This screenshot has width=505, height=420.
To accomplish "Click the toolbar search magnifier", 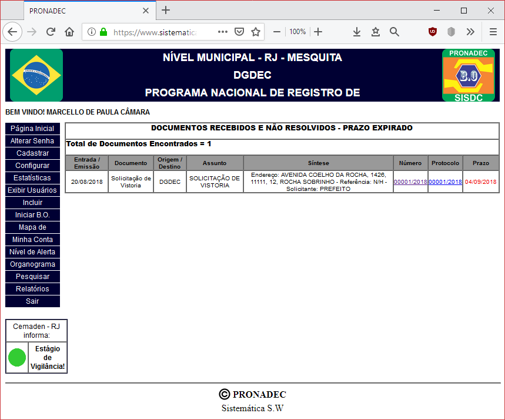I will point(394,32).
